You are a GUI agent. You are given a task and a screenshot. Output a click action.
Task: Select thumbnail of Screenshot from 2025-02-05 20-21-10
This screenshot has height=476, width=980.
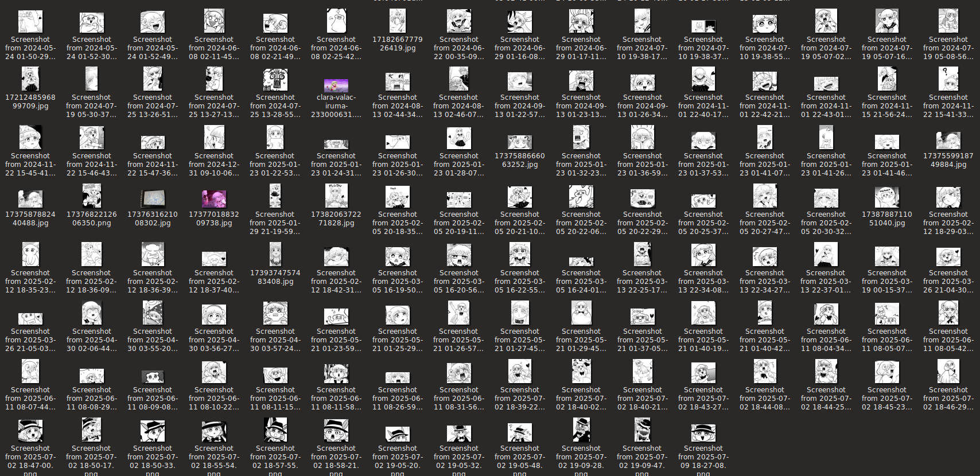point(520,197)
